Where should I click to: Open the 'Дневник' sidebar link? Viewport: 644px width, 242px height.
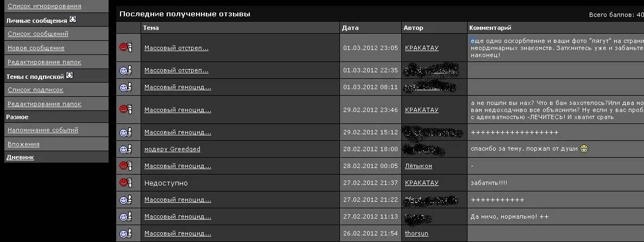click(x=20, y=157)
